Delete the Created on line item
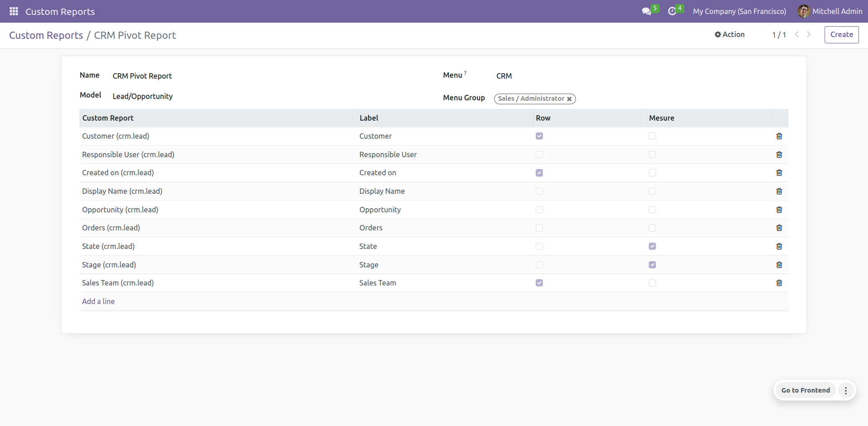The image size is (868, 426). 779,173
